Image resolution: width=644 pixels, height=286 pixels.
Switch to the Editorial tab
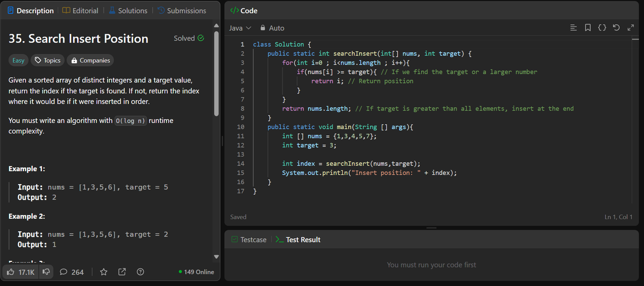click(x=80, y=11)
